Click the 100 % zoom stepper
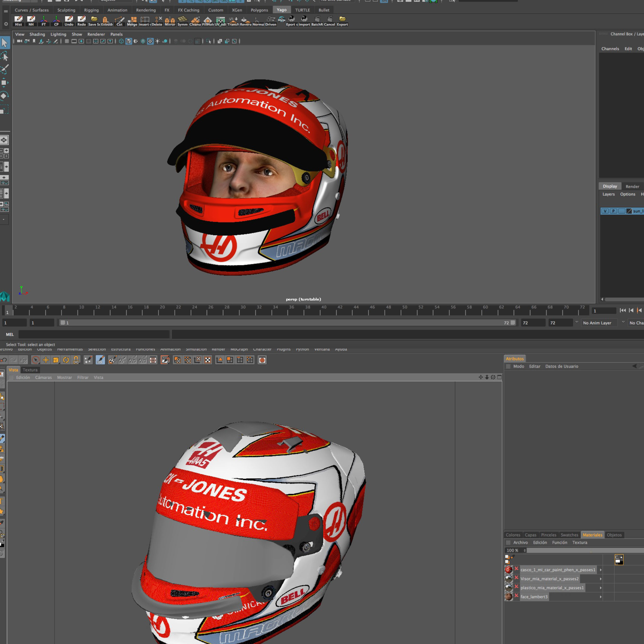 coord(525,550)
